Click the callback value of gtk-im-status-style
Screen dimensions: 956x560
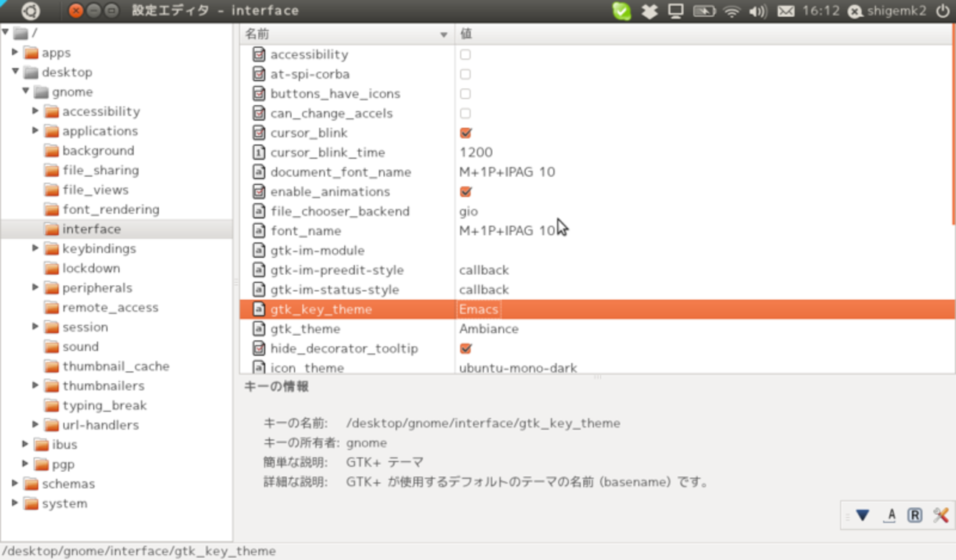(484, 290)
